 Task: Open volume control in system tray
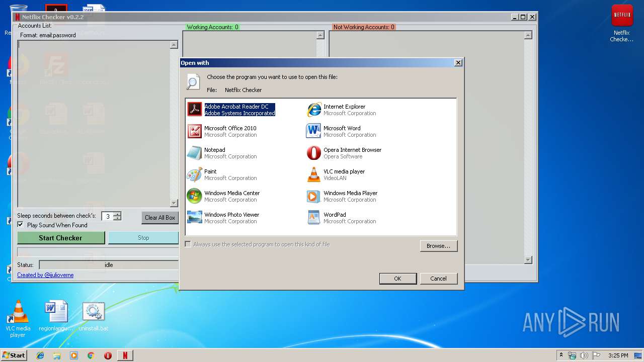[584, 355]
